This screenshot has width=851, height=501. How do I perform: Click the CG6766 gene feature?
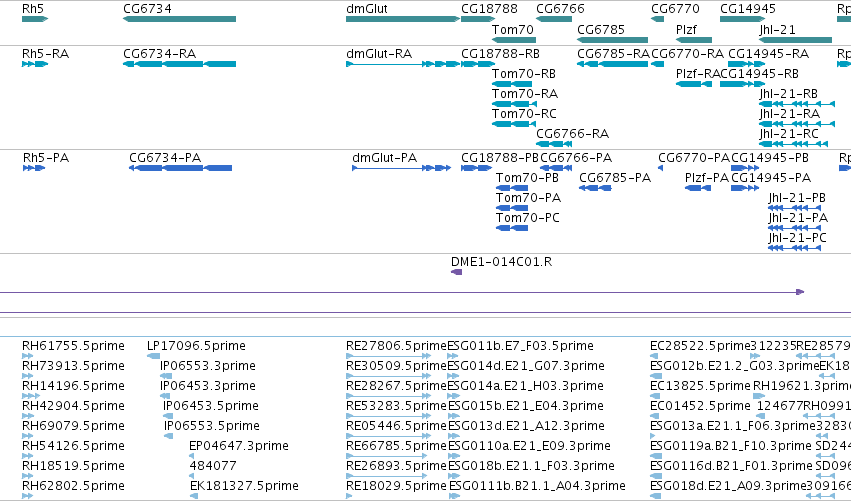pyautogui.click(x=554, y=19)
